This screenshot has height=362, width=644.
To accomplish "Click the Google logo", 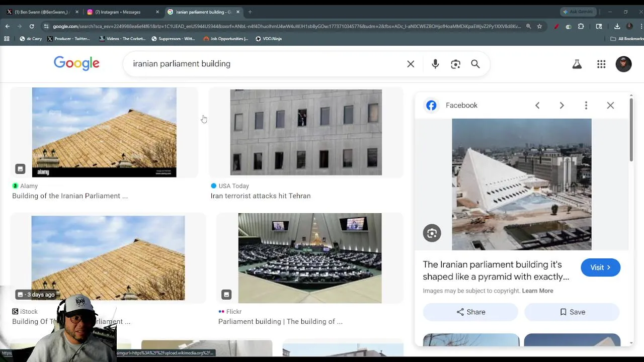I will point(76,63).
